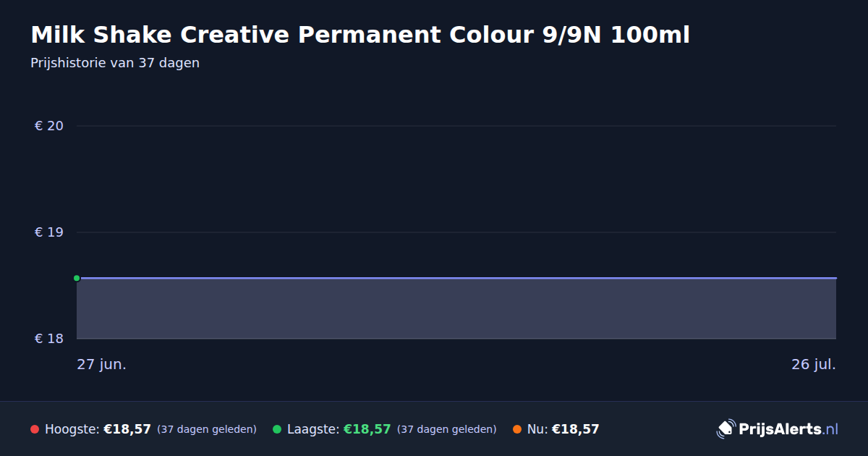Click the orange Nu legend dot
Viewport: 868px width, 456px height.
[x=517, y=429]
